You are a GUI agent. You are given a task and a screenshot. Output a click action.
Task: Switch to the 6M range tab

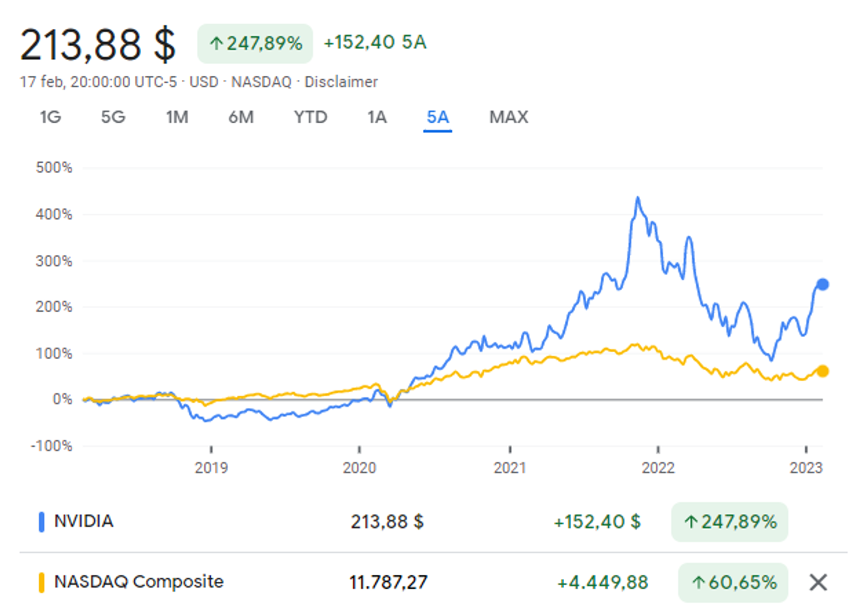(241, 117)
